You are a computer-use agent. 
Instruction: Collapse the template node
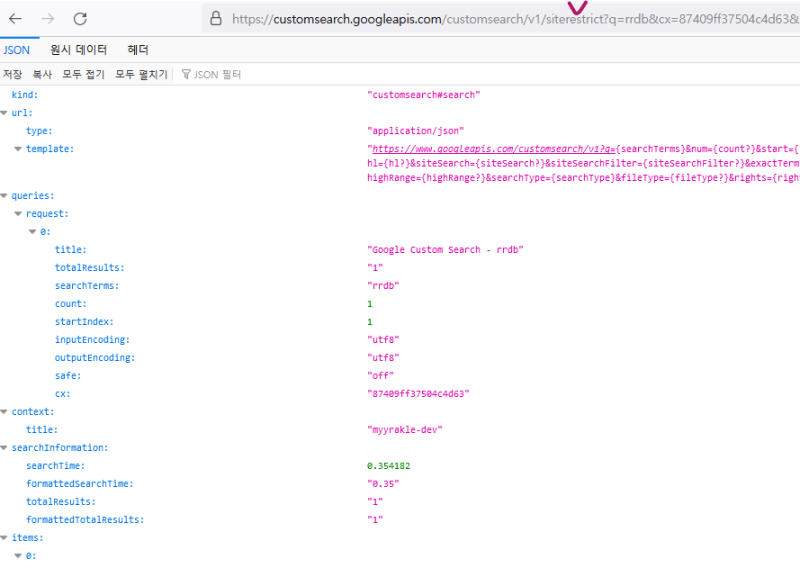[18, 149]
